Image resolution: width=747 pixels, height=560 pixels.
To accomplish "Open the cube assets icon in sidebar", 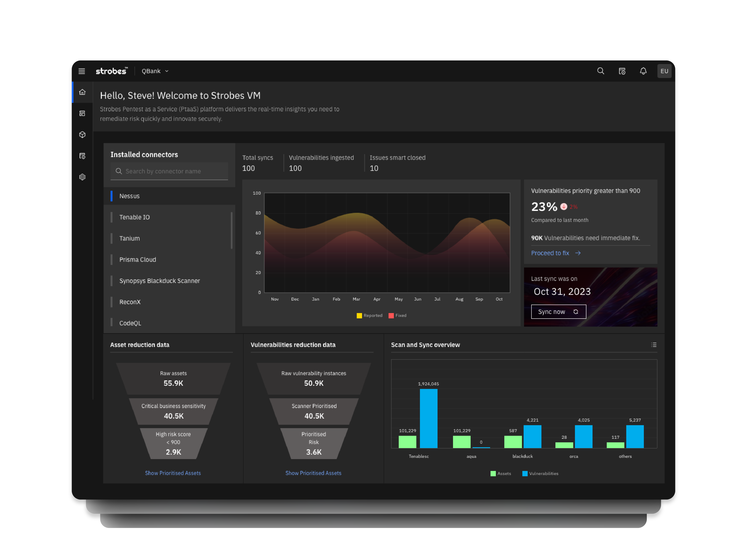I will [82, 135].
